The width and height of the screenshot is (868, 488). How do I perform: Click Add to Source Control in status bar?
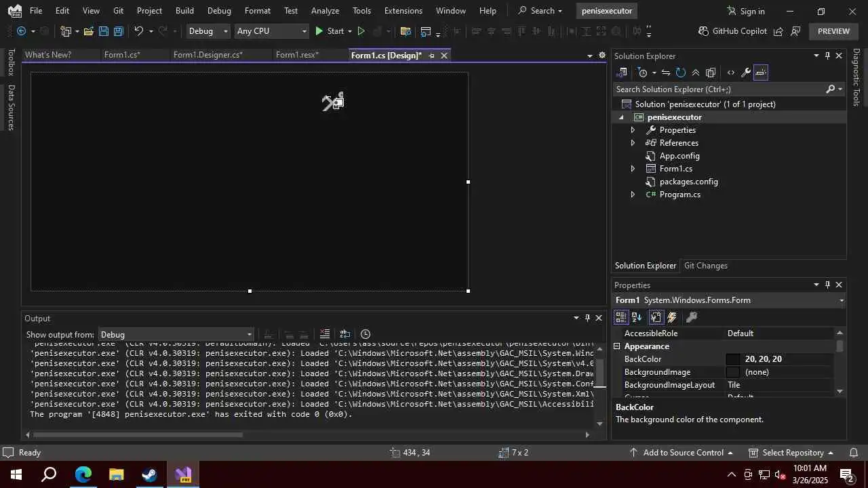pos(681,453)
